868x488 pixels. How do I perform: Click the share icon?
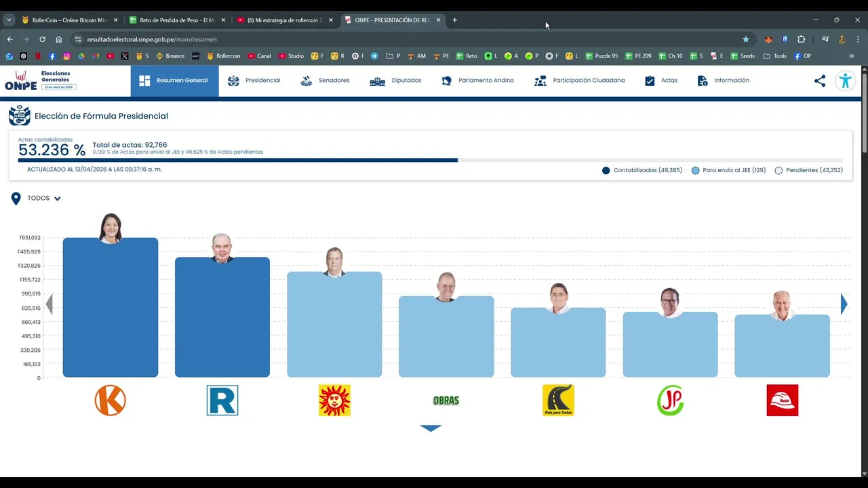(x=820, y=81)
